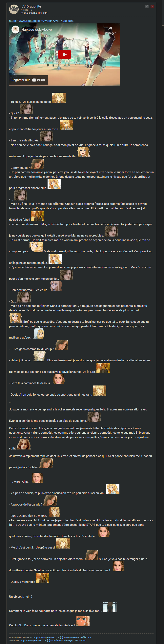
Task: Click the sticker after '... Merci Alice.'
Action: [37, 478]
